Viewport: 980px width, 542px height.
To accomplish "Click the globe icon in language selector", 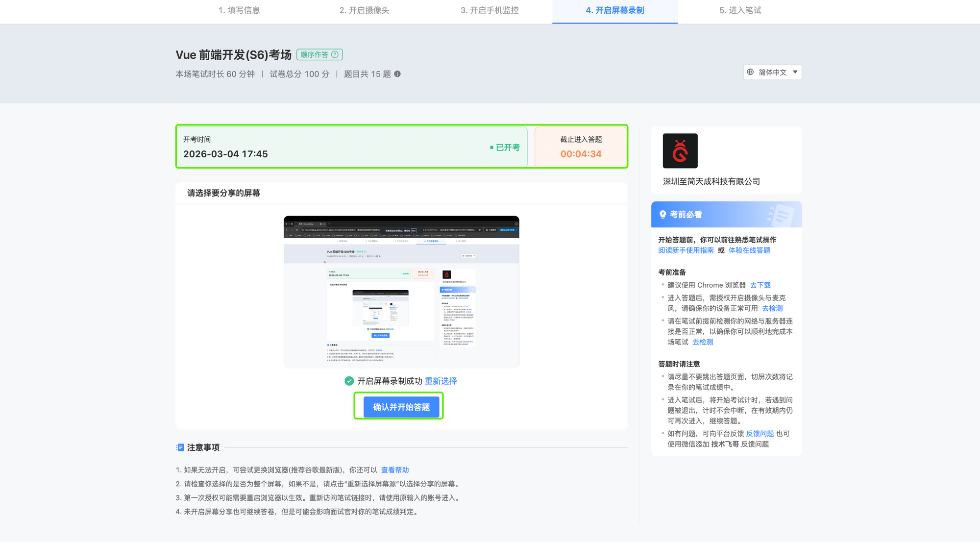I will (x=750, y=72).
